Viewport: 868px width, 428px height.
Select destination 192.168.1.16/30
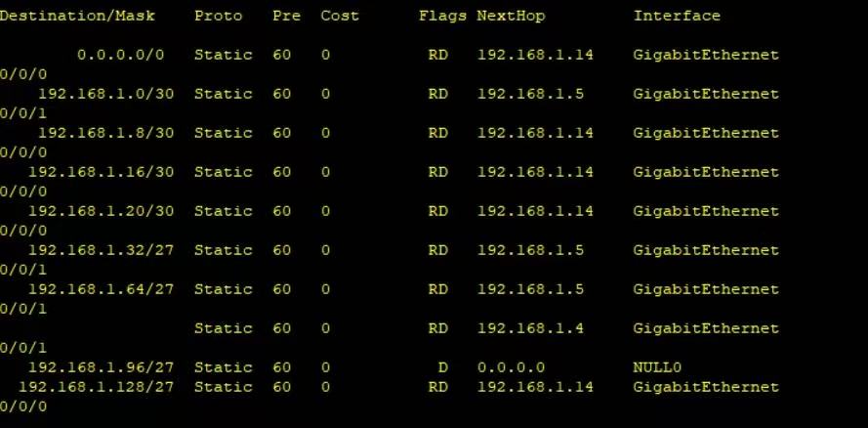point(101,172)
